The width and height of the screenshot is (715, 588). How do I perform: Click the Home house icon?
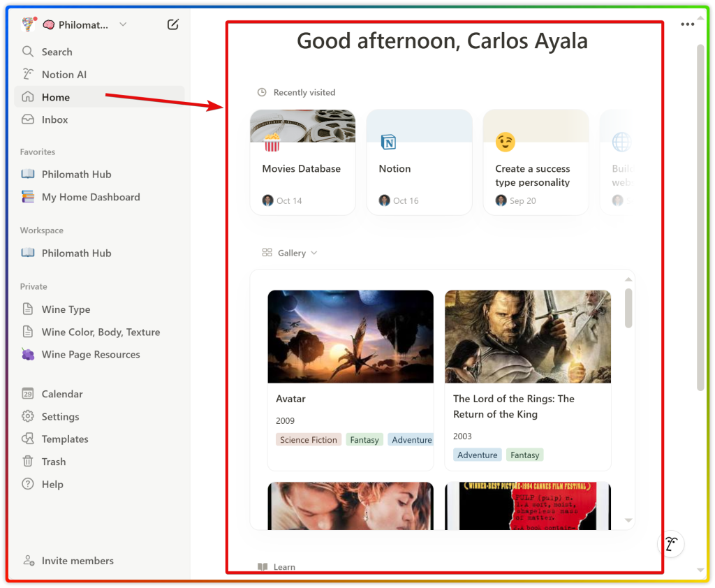[28, 96]
